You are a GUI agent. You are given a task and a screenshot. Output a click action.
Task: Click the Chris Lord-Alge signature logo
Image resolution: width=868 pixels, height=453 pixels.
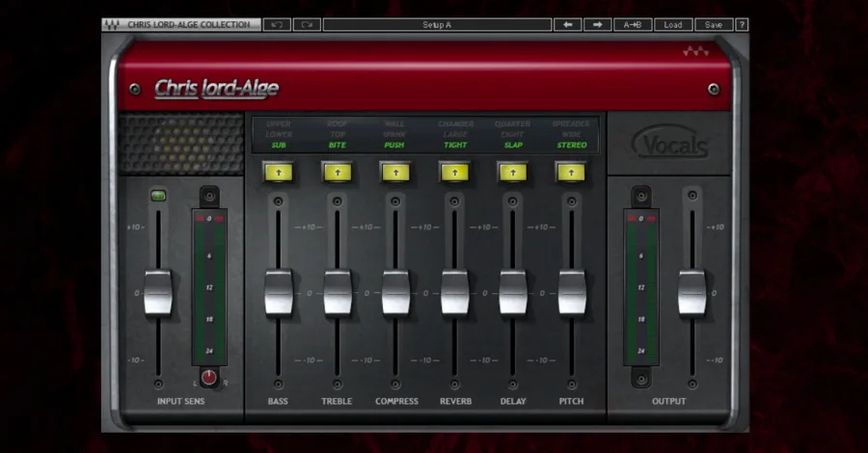(216, 88)
